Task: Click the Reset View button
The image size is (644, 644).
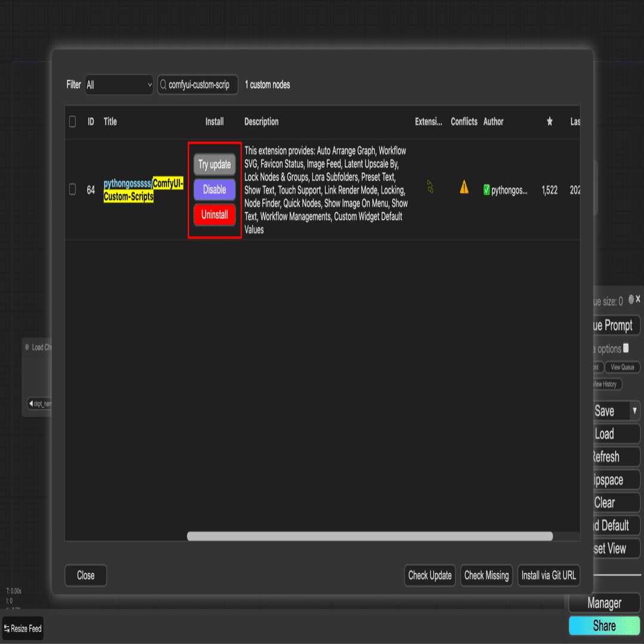Action: 616,549
